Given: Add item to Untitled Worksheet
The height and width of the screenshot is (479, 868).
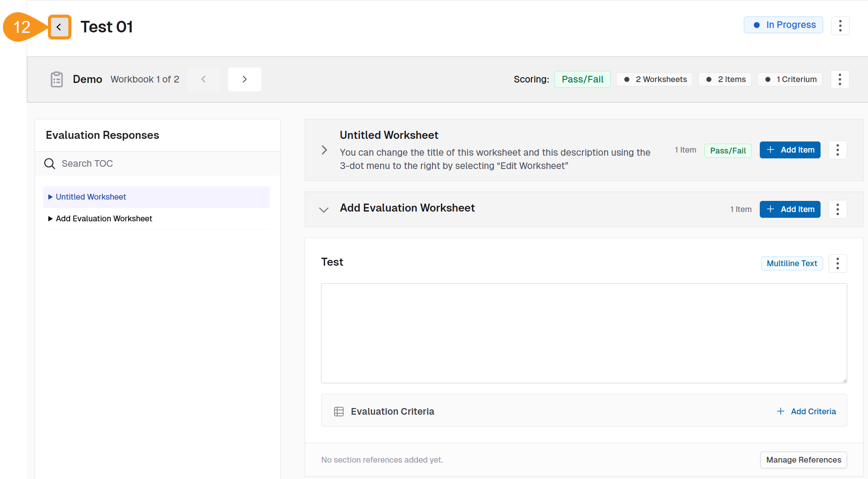Looking at the screenshot, I should click(x=790, y=150).
